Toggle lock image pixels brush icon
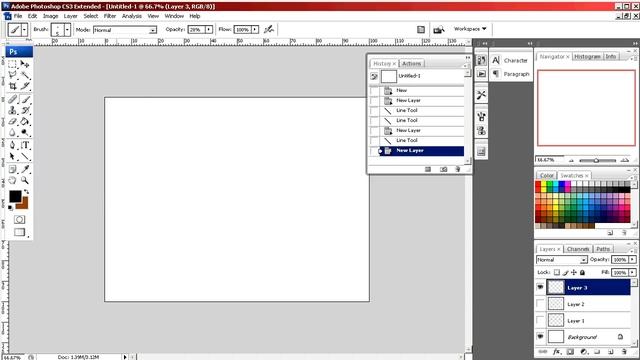 click(x=565, y=272)
